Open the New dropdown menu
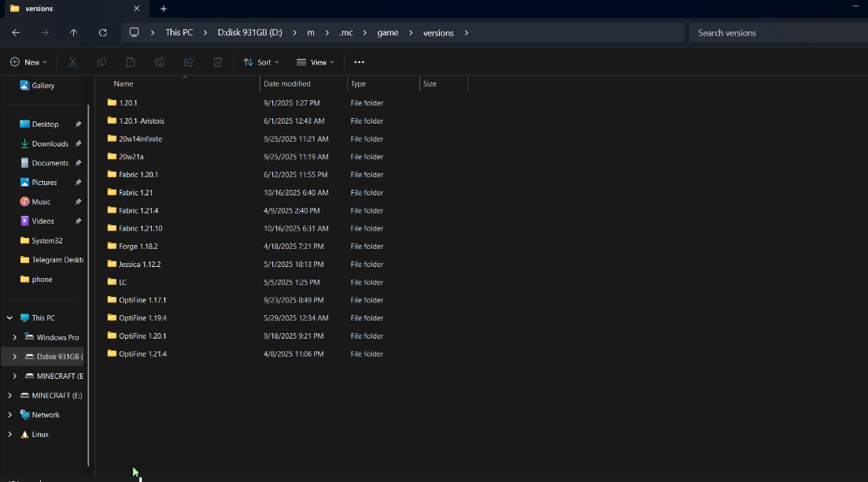The width and height of the screenshot is (868, 482). point(28,62)
